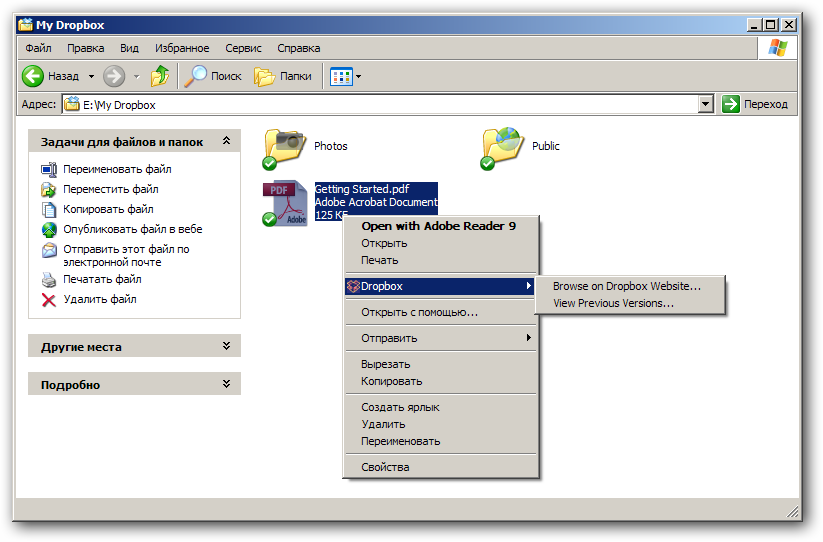Open the Back history dropdown arrow
Image resolution: width=823 pixels, height=542 pixels.
click(x=91, y=77)
